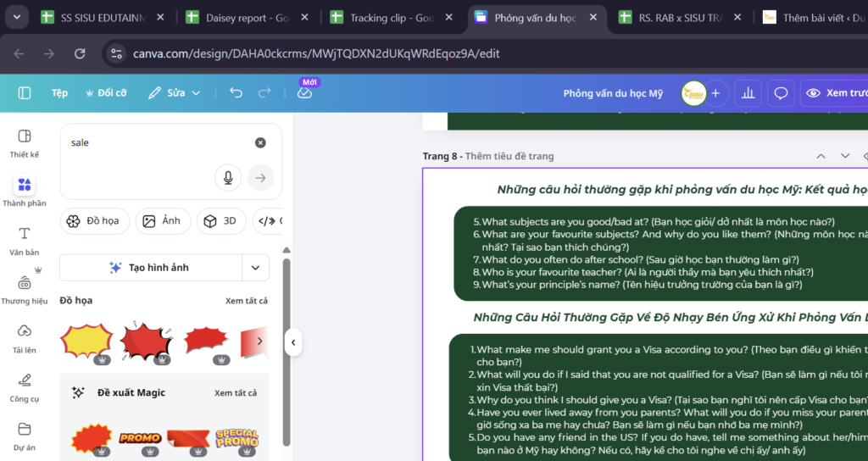Select the Ảnh photo filter chip
The width and height of the screenshot is (868, 461).
(162, 221)
